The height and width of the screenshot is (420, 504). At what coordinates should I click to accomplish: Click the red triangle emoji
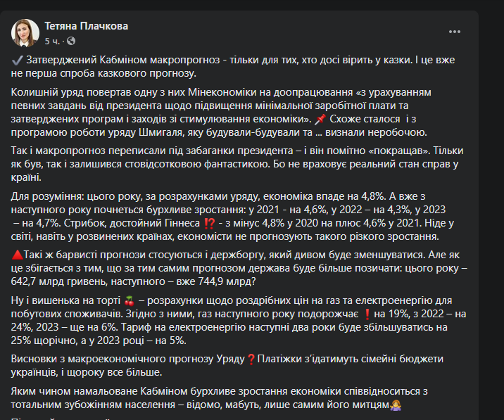pyautogui.click(x=18, y=253)
